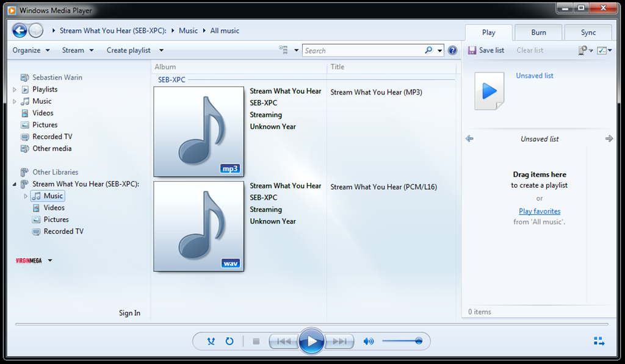
Task: Select Other media in navigation pane
Action: coord(52,149)
